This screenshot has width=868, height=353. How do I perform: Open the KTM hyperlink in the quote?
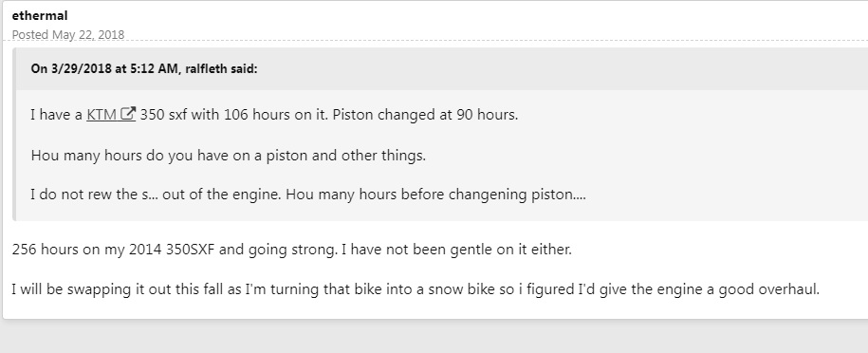(x=102, y=115)
